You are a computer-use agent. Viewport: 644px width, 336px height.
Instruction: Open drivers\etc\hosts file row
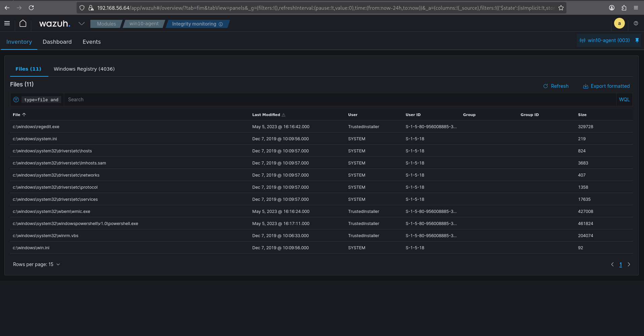click(321, 151)
